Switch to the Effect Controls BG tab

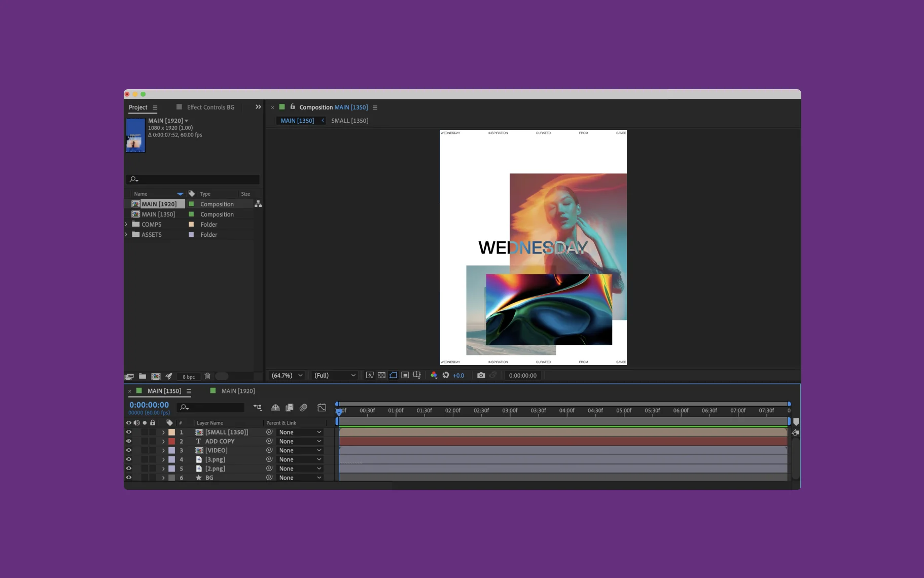[210, 107]
